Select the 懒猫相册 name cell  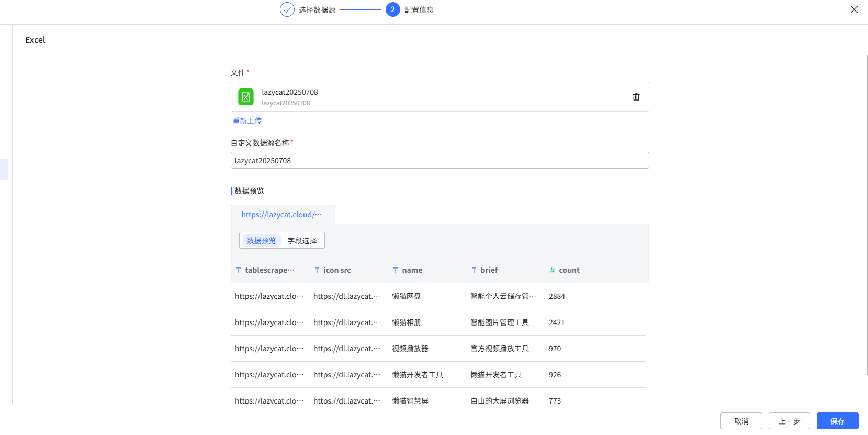(407, 322)
